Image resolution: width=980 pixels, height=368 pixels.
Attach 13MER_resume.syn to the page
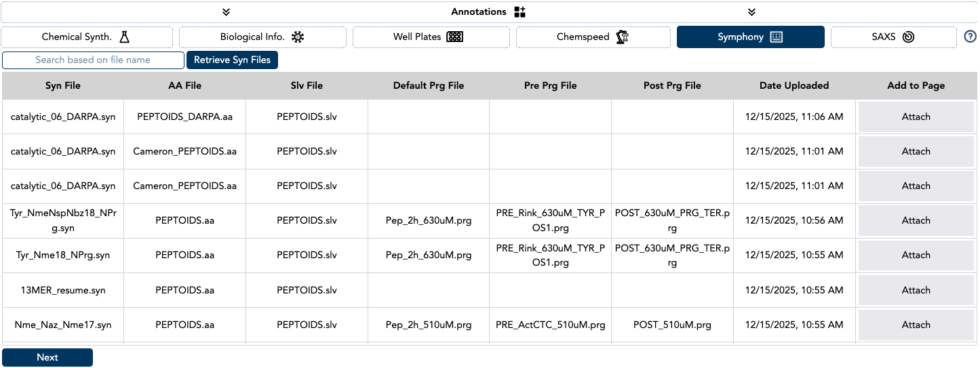[x=916, y=290]
